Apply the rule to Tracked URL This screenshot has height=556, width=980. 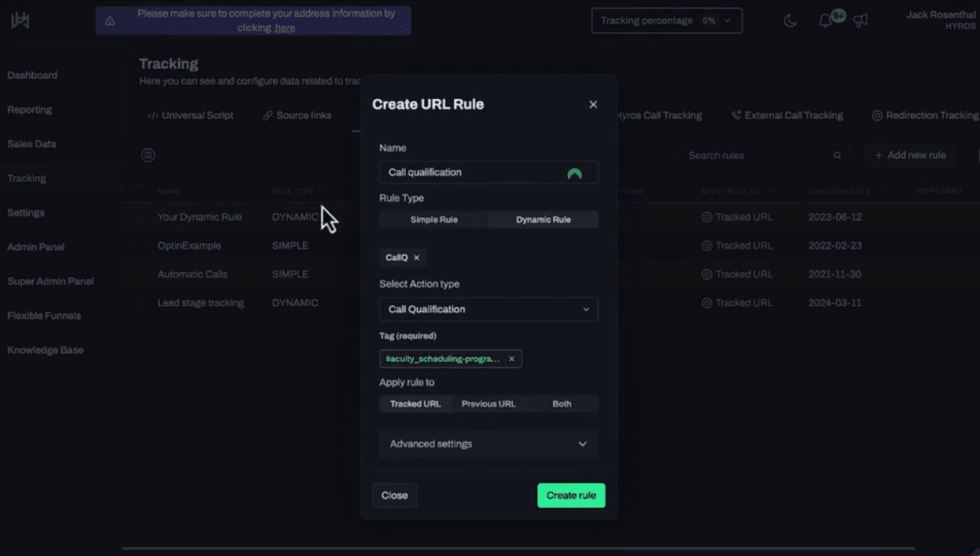click(415, 404)
